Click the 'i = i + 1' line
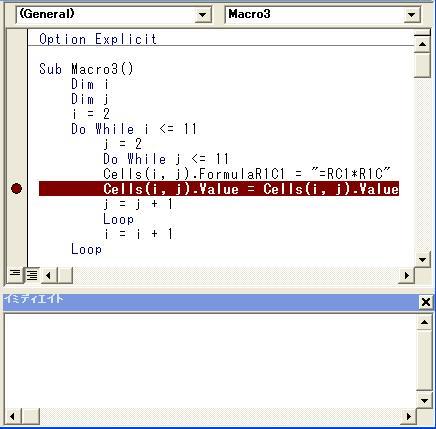 point(138,234)
